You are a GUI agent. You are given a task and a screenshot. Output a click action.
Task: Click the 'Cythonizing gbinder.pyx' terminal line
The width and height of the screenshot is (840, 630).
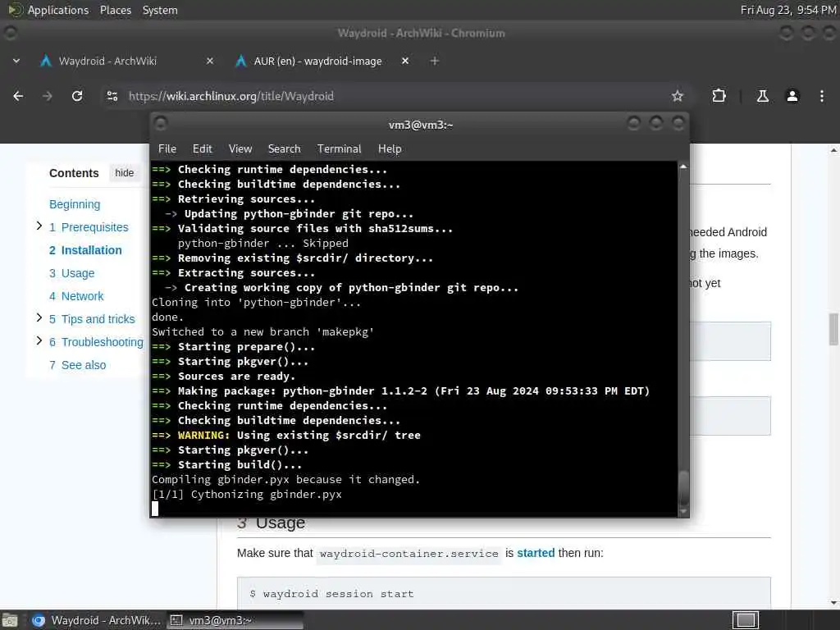[247, 494]
